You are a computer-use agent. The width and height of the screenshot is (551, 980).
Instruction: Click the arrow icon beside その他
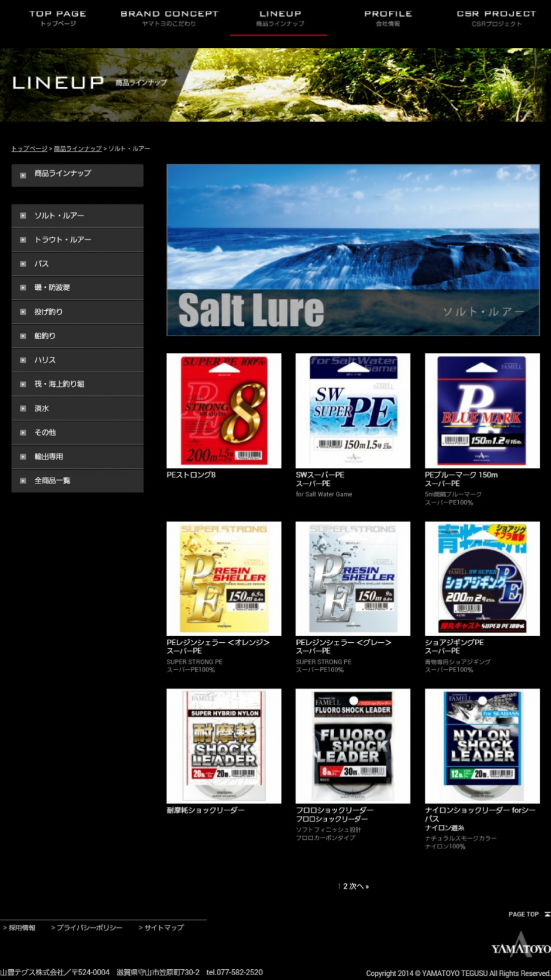(x=23, y=432)
